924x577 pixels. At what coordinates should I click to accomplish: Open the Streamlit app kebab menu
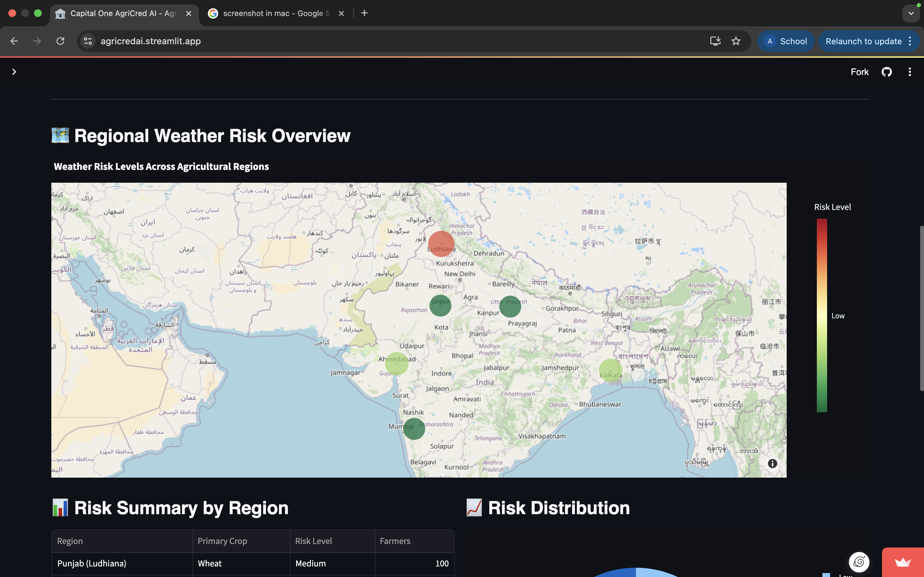pyautogui.click(x=910, y=72)
